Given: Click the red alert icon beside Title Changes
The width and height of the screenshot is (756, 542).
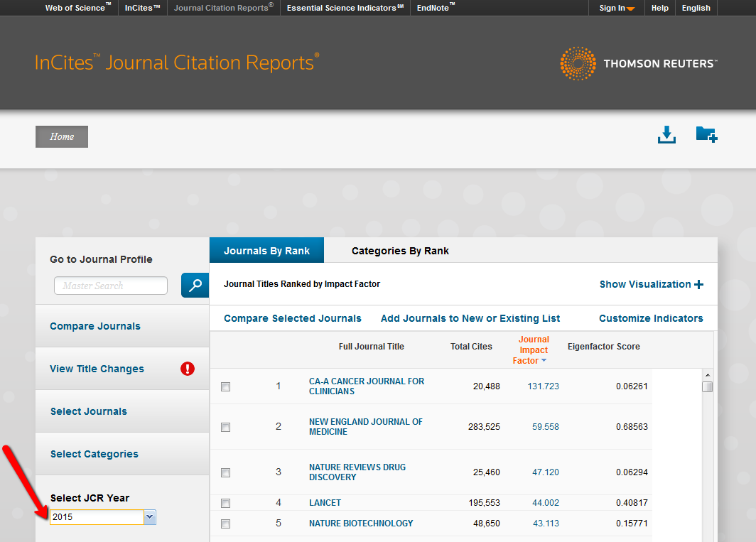Looking at the screenshot, I should click(188, 369).
